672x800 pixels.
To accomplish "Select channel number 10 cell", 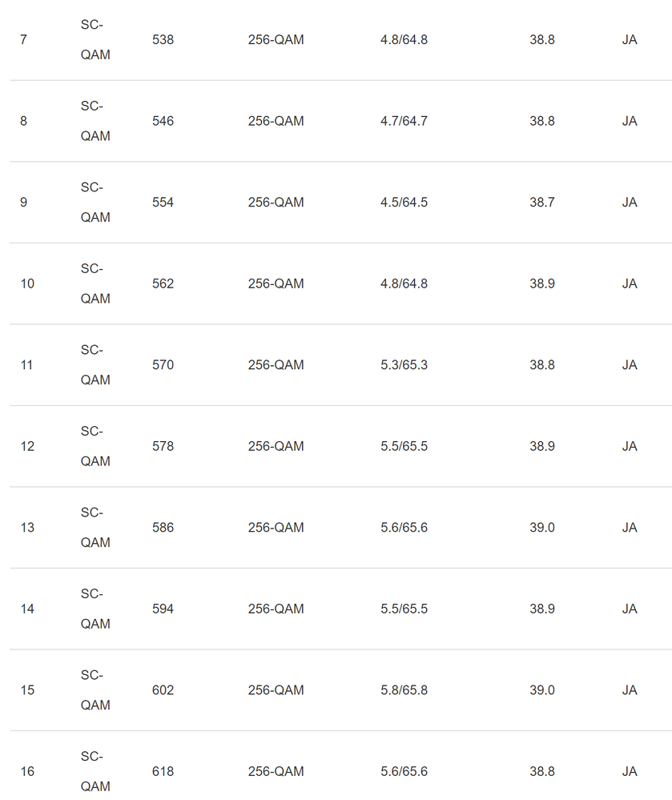I will pos(27,283).
